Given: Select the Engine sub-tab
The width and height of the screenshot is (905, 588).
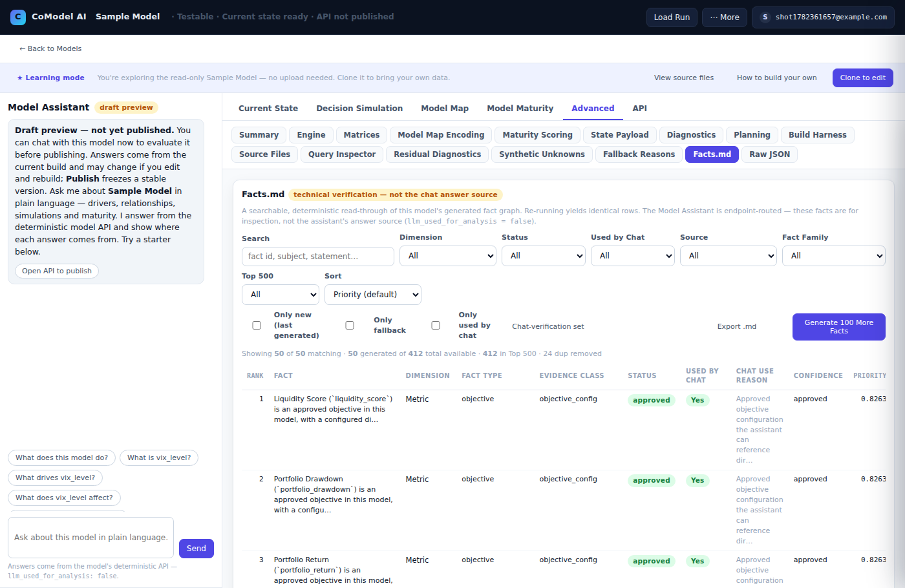Looking at the screenshot, I should (312, 135).
